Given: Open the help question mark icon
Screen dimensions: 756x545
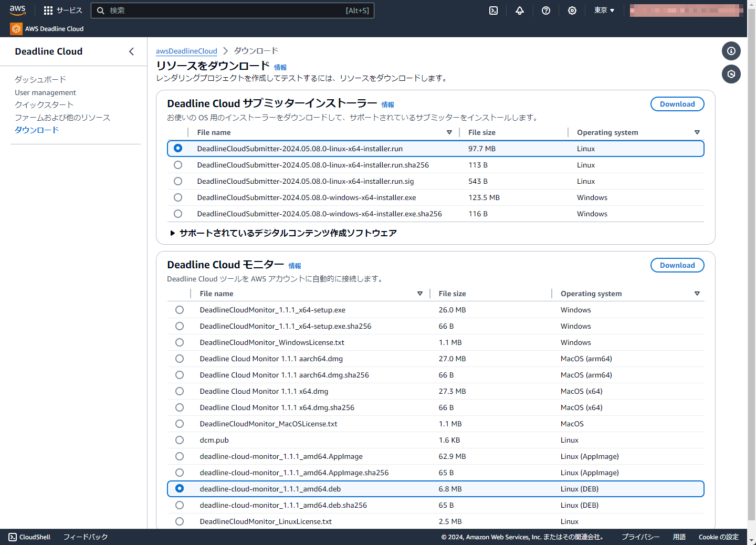Looking at the screenshot, I should click(546, 11).
